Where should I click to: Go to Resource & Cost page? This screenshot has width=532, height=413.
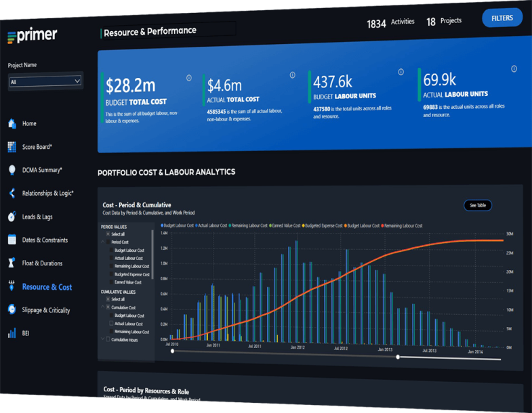(46, 287)
